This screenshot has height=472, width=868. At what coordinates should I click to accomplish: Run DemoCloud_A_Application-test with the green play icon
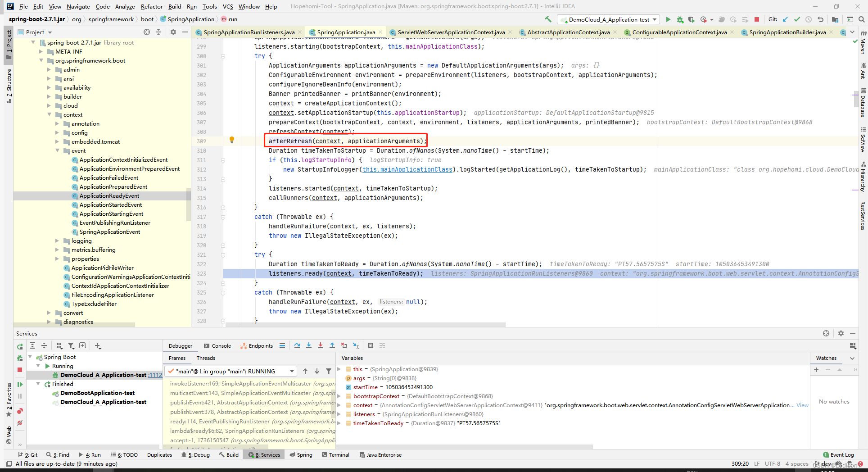[668, 19]
